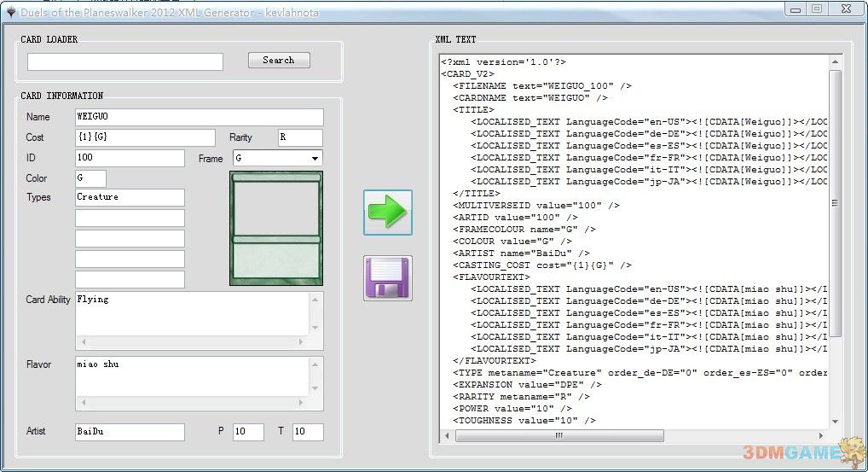Click the Rarity field showing R
The image size is (868, 472).
click(x=300, y=137)
